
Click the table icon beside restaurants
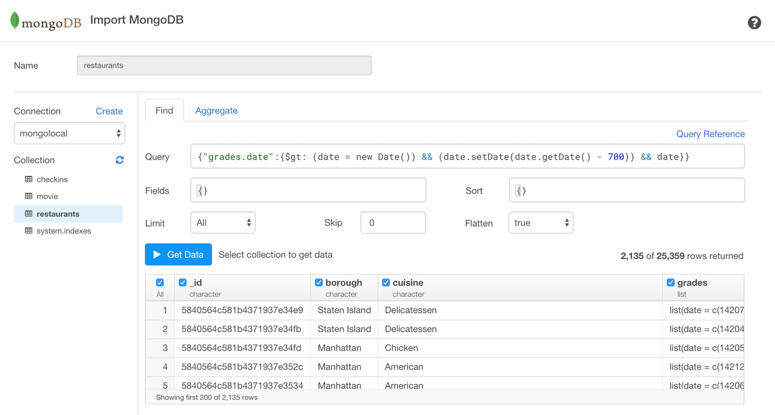pos(28,214)
